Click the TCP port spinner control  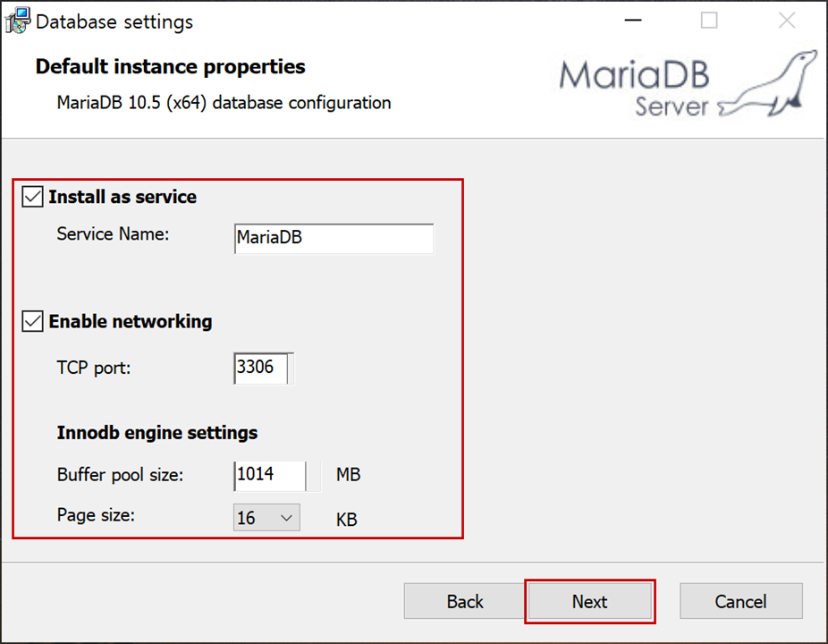click(x=291, y=368)
